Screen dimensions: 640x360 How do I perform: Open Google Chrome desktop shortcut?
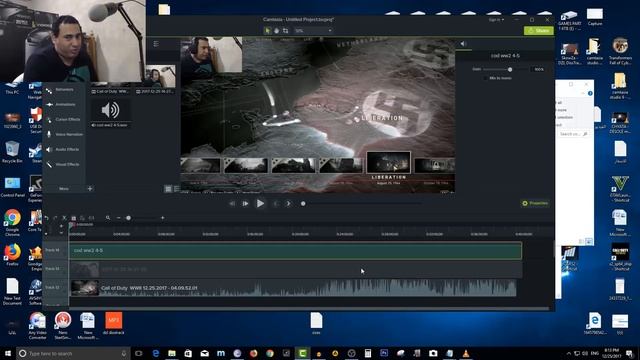pos(12,223)
